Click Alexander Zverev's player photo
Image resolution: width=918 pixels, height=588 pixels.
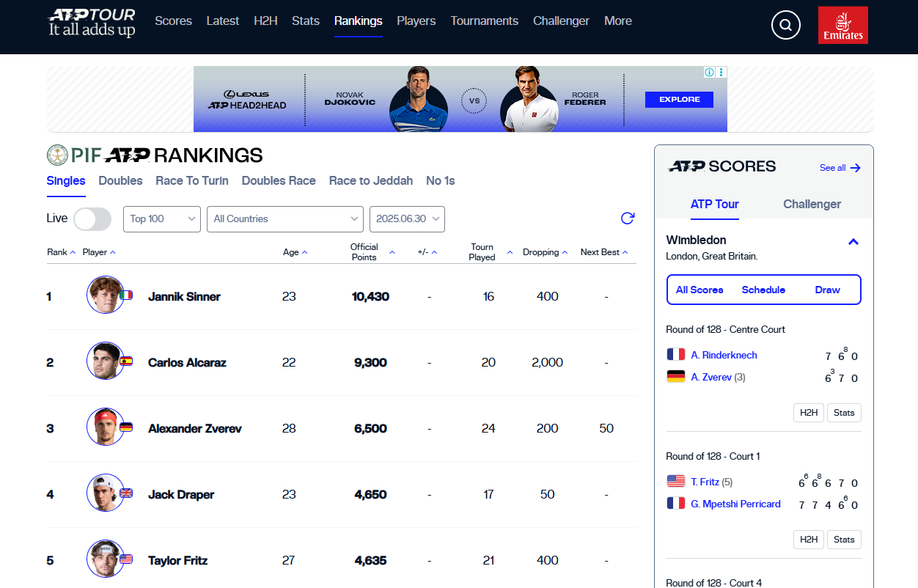point(105,427)
